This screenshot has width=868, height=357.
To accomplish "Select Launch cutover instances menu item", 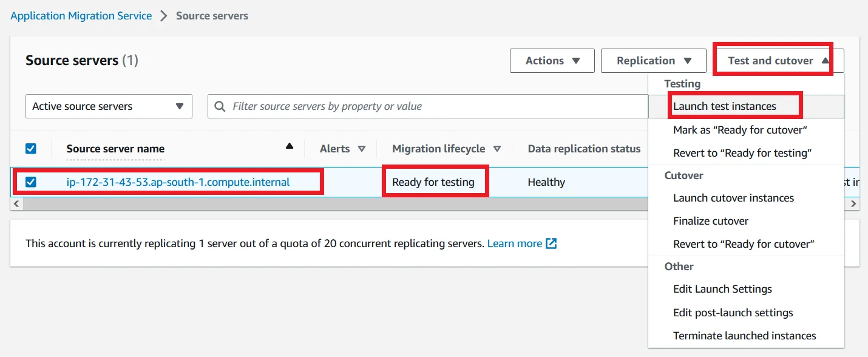I will click(x=746, y=198).
